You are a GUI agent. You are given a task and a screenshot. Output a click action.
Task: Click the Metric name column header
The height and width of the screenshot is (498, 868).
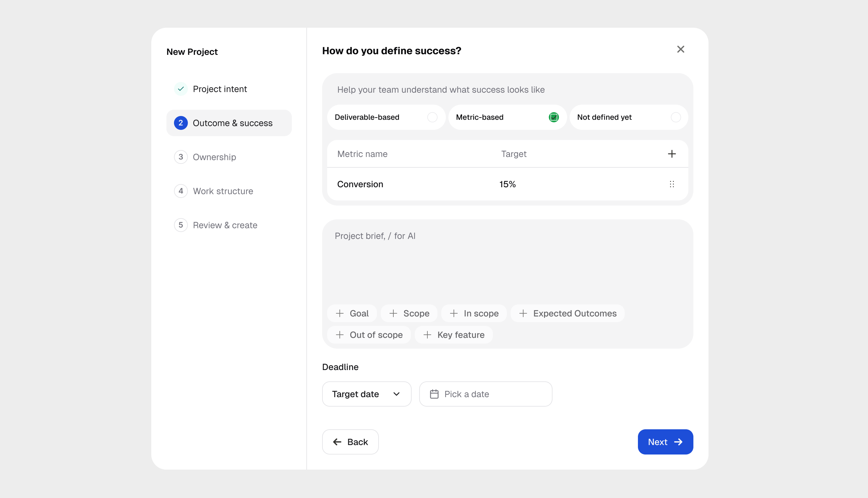point(362,154)
